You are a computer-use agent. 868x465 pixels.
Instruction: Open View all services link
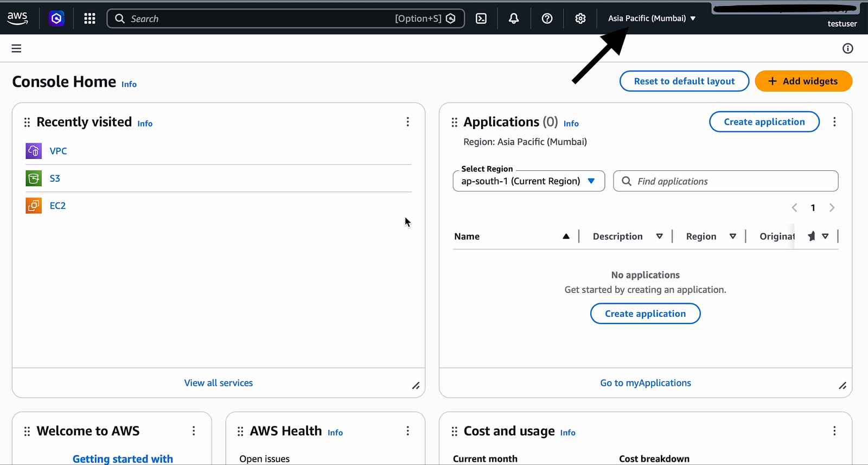pyautogui.click(x=219, y=383)
